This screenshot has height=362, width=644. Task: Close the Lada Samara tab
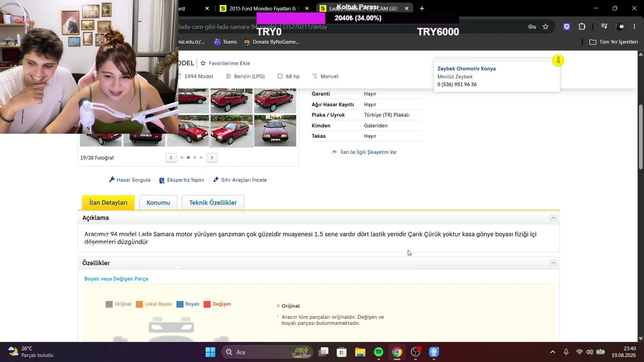(407, 9)
